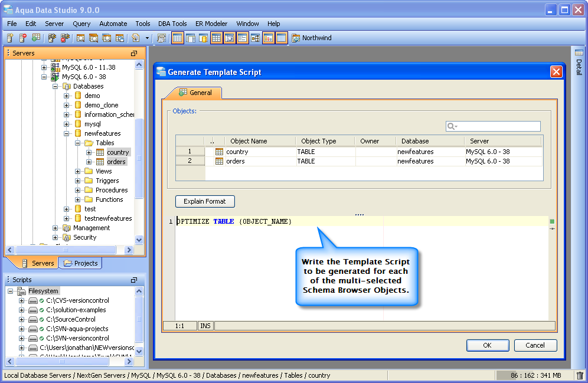
Task: Click the calculator-style toolbar icon
Action: [x=161, y=38]
